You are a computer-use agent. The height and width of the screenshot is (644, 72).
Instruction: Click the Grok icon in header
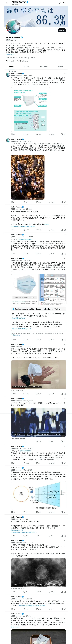[59, 3]
